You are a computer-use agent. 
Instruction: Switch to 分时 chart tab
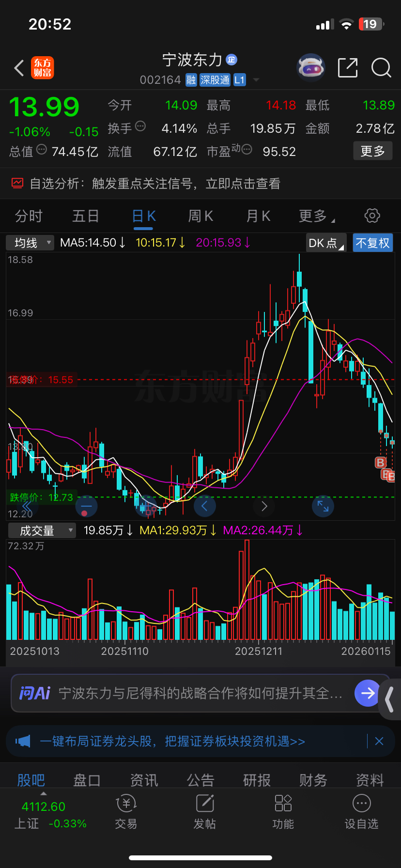point(29,216)
